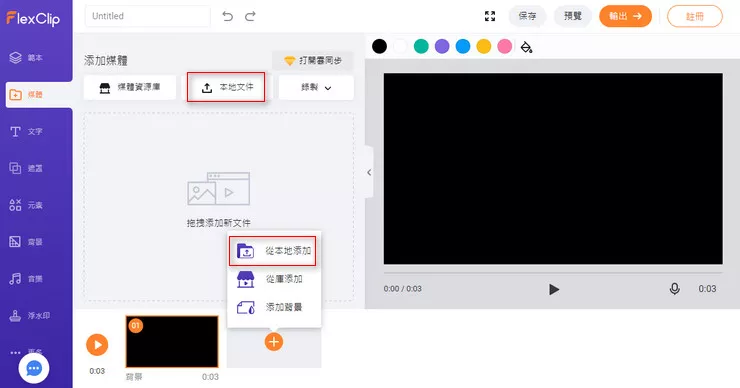Click the orange Export (輸出) button

[625, 17]
